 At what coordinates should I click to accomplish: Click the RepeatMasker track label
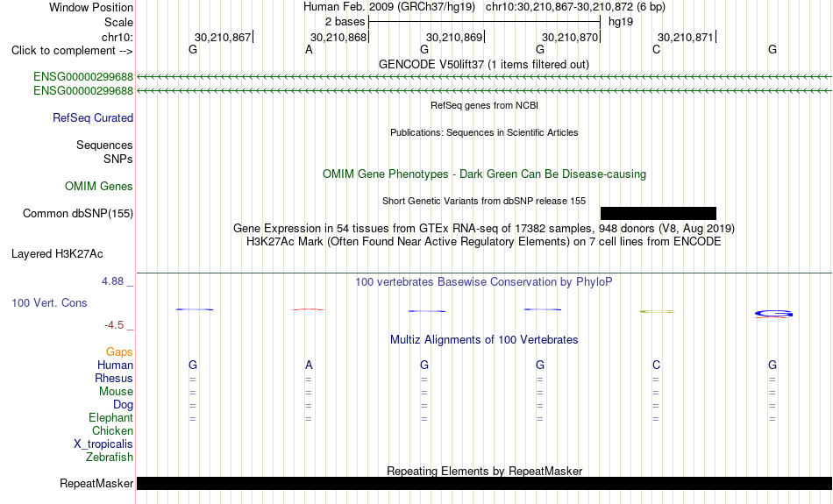point(96,483)
